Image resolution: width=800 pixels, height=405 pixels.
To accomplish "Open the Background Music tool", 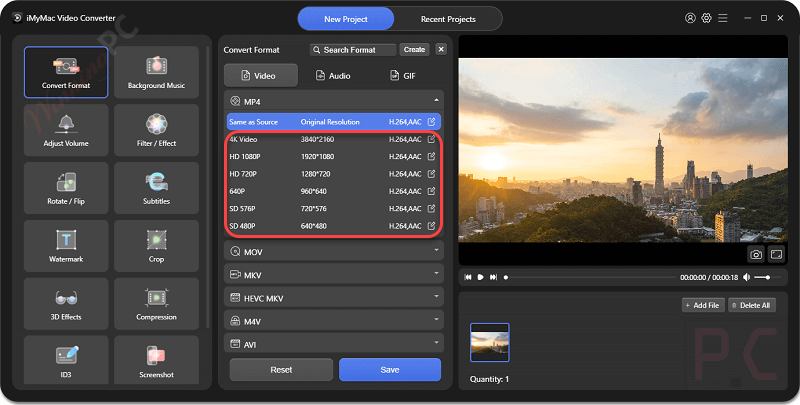I will [x=156, y=72].
